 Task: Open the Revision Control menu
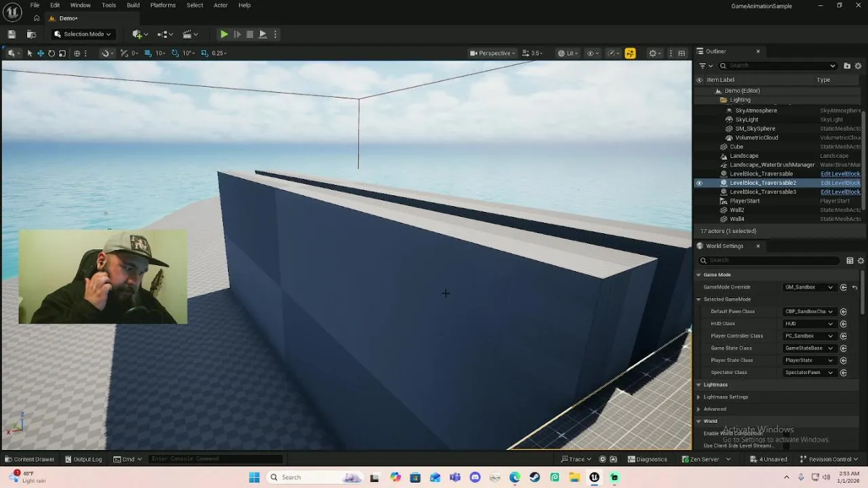pyautogui.click(x=829, y=460)
